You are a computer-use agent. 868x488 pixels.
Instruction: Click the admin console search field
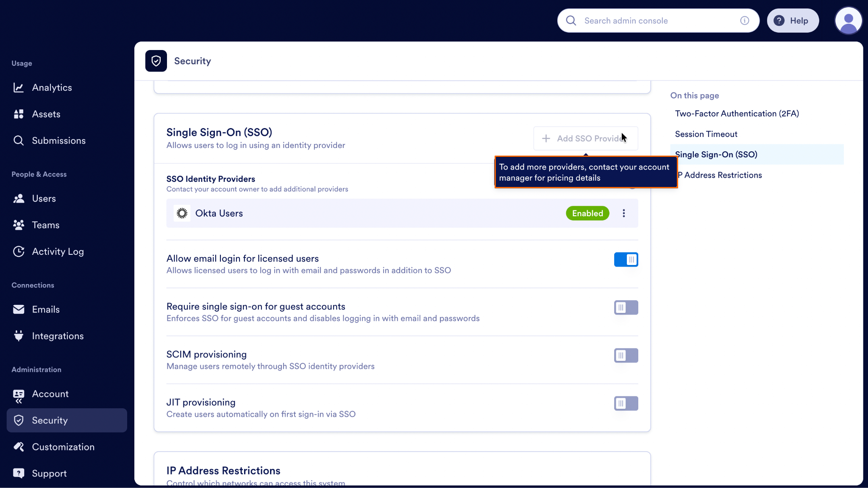click(657, 20)
